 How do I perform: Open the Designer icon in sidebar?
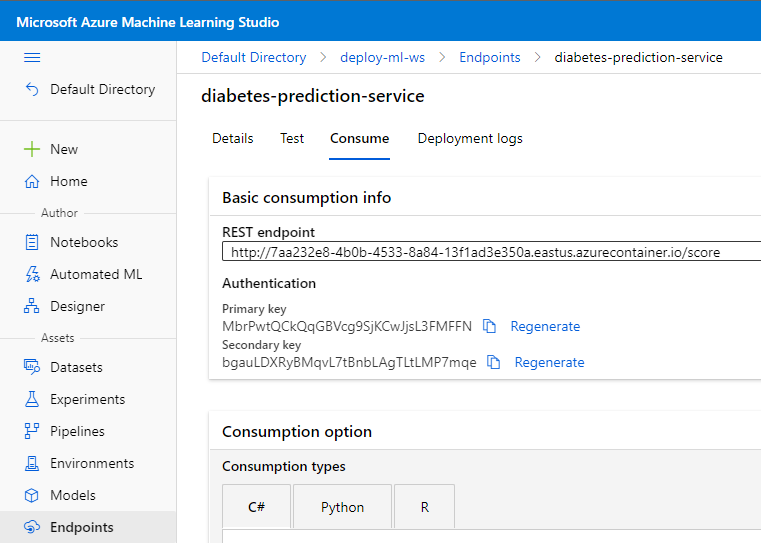tap(32, 306)
